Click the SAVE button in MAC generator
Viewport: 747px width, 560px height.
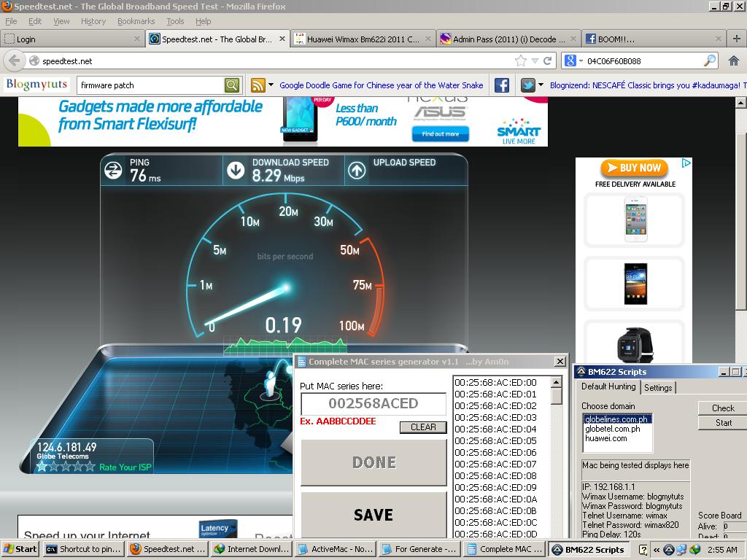(374, 515)
